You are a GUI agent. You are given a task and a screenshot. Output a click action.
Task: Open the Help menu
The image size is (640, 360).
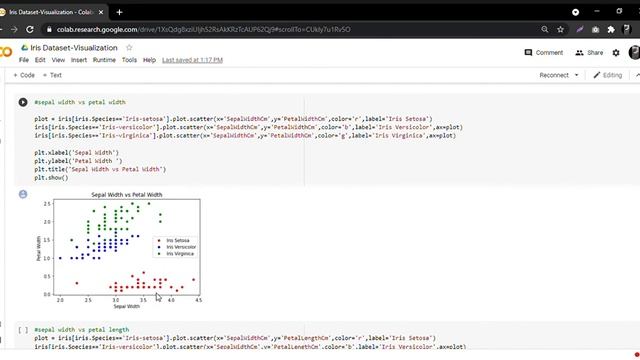coord(149,60)
